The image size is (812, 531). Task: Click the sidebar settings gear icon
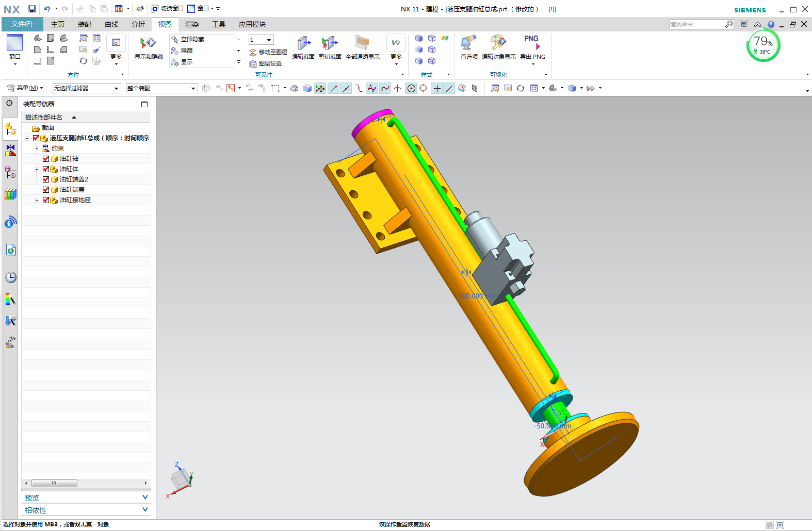coord(9,103)
